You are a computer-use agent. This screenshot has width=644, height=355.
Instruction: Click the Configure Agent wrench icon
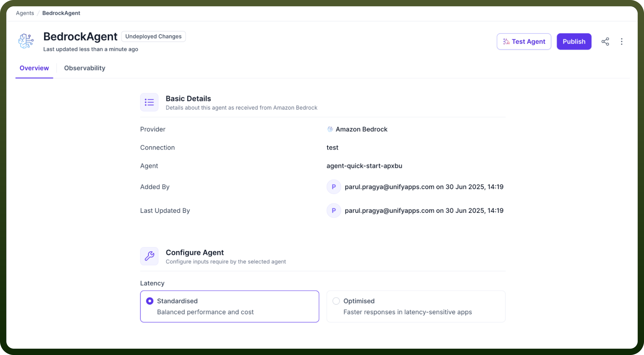pos(149,256)
